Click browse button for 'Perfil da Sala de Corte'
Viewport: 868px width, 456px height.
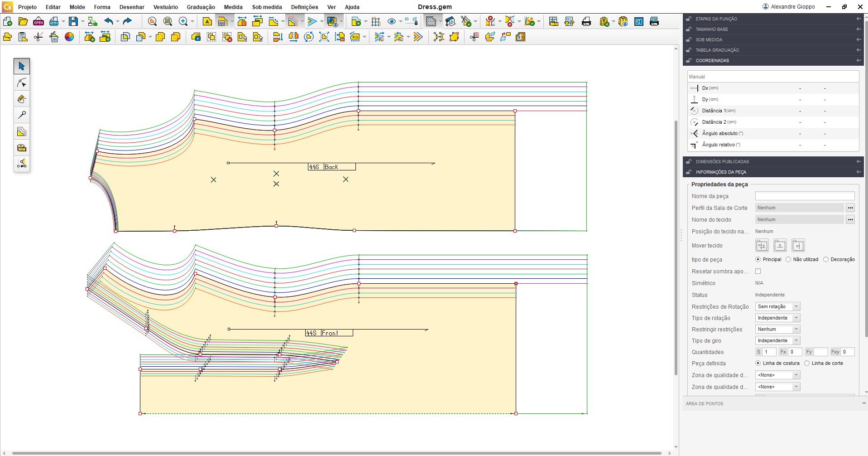850,208
